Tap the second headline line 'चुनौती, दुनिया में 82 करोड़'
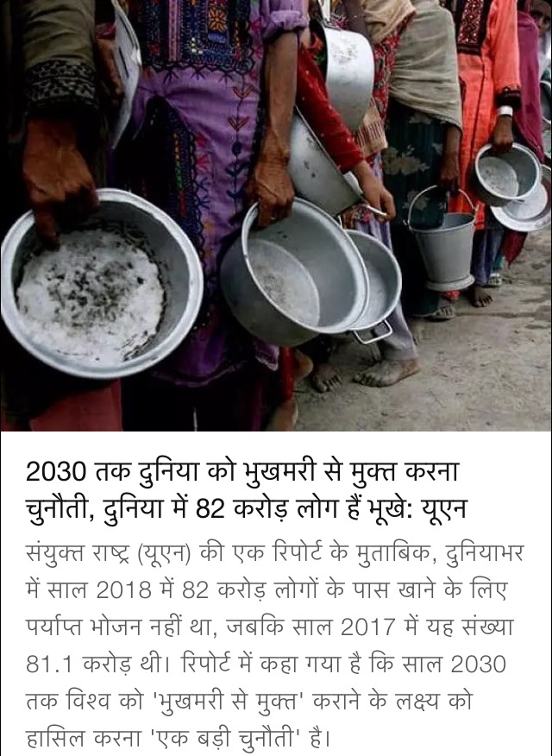 point(246,508)
